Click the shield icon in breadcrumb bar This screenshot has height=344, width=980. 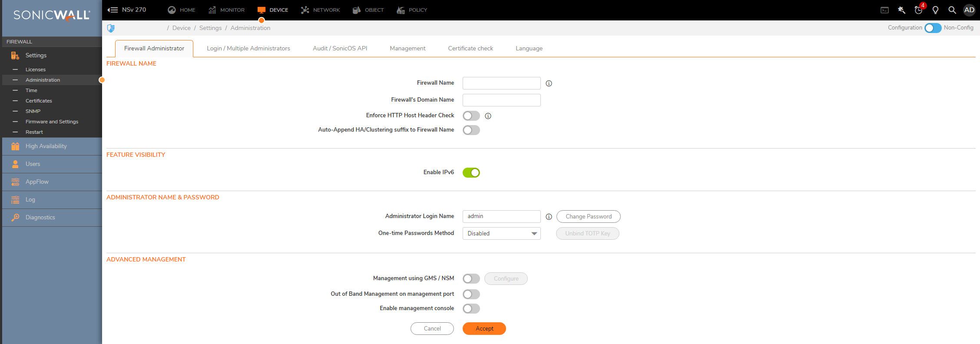[111, 28]
